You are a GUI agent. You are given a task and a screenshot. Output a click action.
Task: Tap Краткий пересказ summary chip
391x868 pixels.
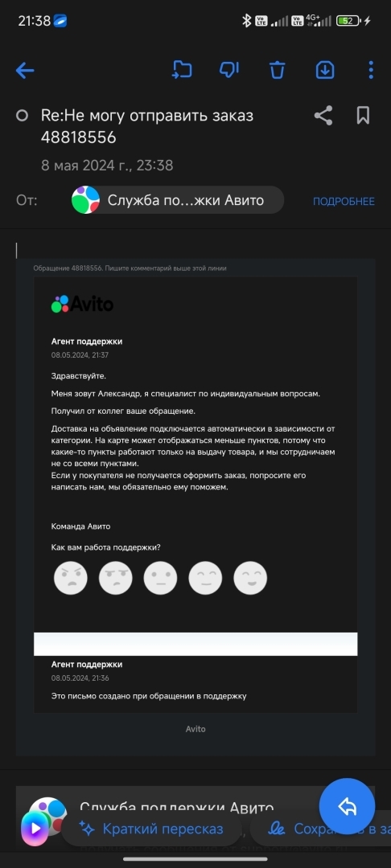coord(152,829)
